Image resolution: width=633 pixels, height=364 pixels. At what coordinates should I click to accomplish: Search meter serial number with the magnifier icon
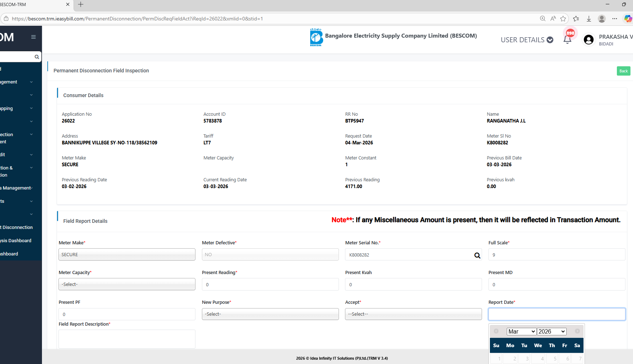point(477,255)
